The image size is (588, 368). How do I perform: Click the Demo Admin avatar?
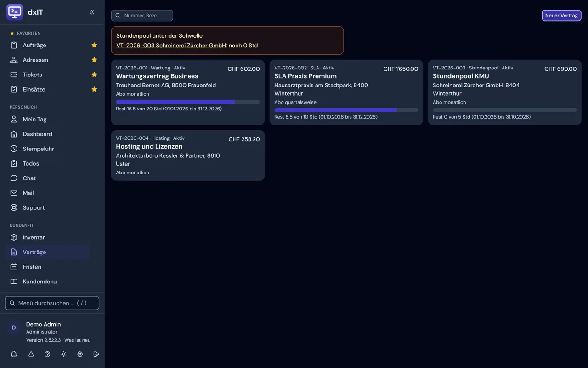pyautogui.click(x=14, y=328)
